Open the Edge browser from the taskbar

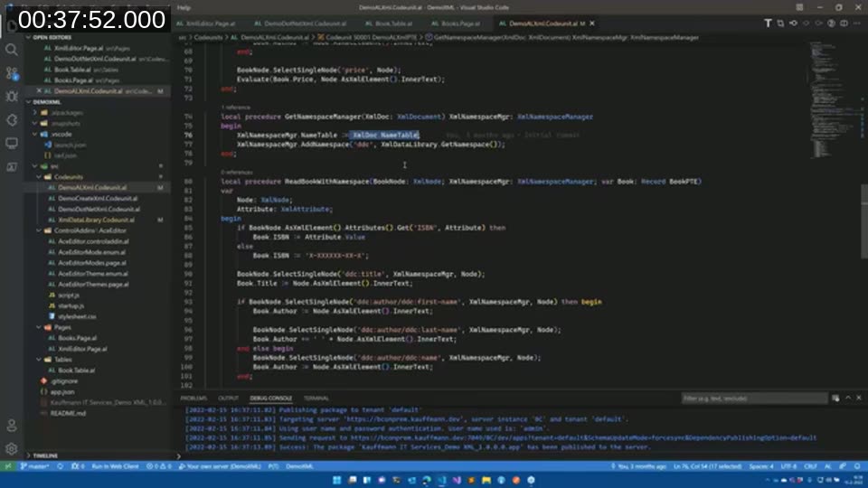pyautogui.click(x=426, y=480)
